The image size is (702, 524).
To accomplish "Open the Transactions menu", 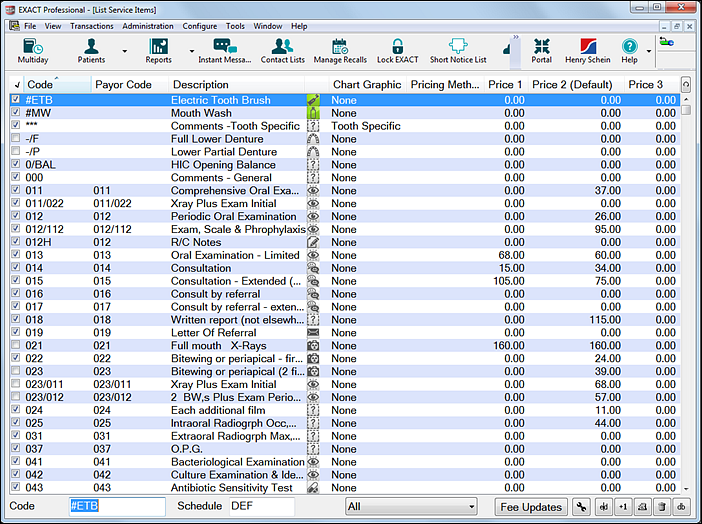I will coord(91,26).
